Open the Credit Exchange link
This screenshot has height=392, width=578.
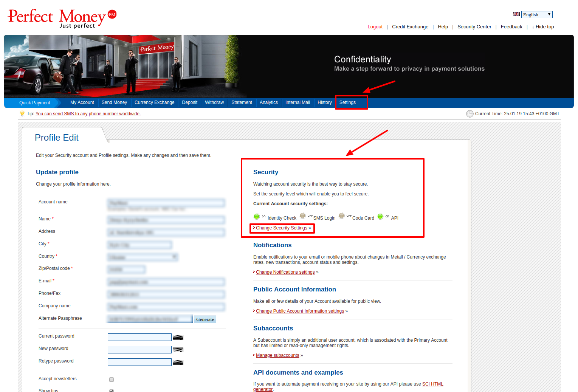(x=410, y=27)
